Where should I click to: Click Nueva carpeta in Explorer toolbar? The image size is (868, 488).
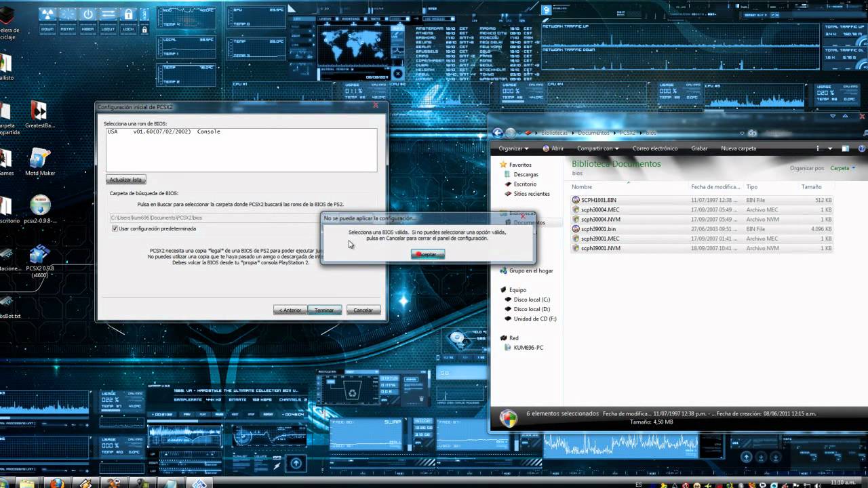[738, 148]
